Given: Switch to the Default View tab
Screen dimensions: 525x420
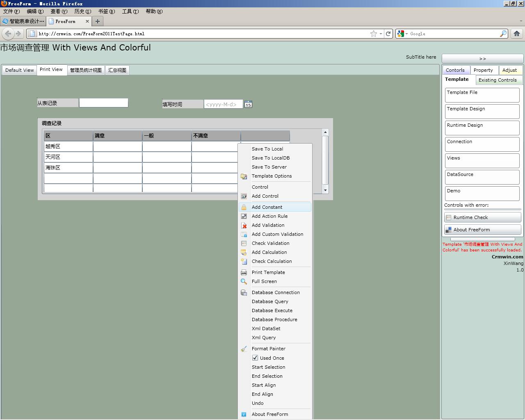Looking at the screenshot, I should [19, 70].
